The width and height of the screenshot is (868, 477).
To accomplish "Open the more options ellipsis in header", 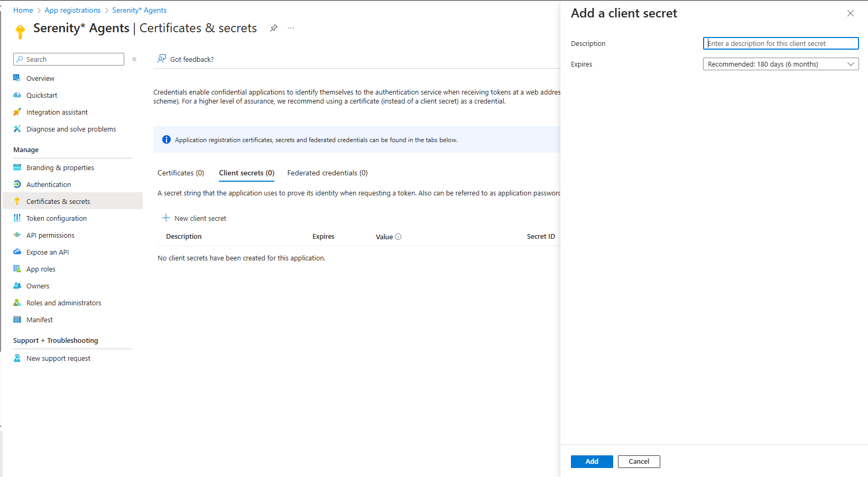I will [x=291, y=28].
